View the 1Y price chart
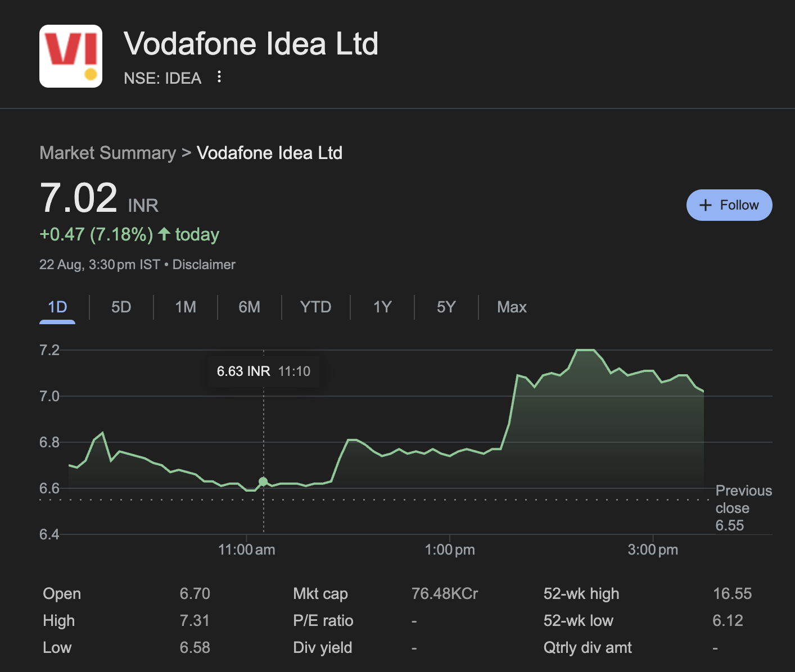The height and width of the screenshot is (672, 795). (382, 307)
